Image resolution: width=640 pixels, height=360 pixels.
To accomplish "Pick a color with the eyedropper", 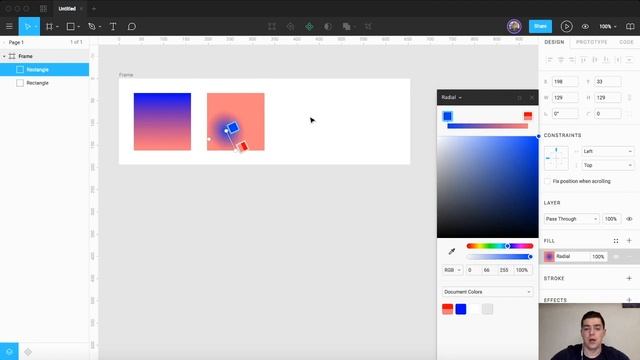I will (x=451, y=251).
